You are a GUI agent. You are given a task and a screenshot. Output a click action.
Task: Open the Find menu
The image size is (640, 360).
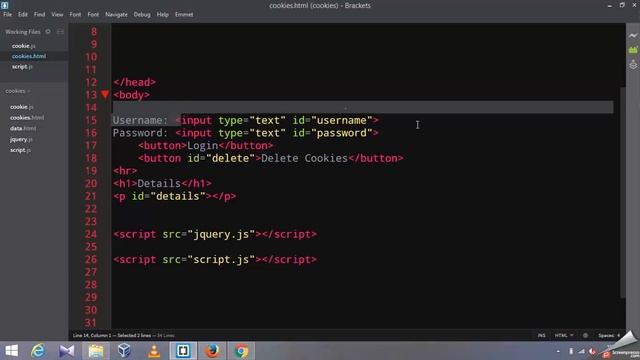click(39, 14)
